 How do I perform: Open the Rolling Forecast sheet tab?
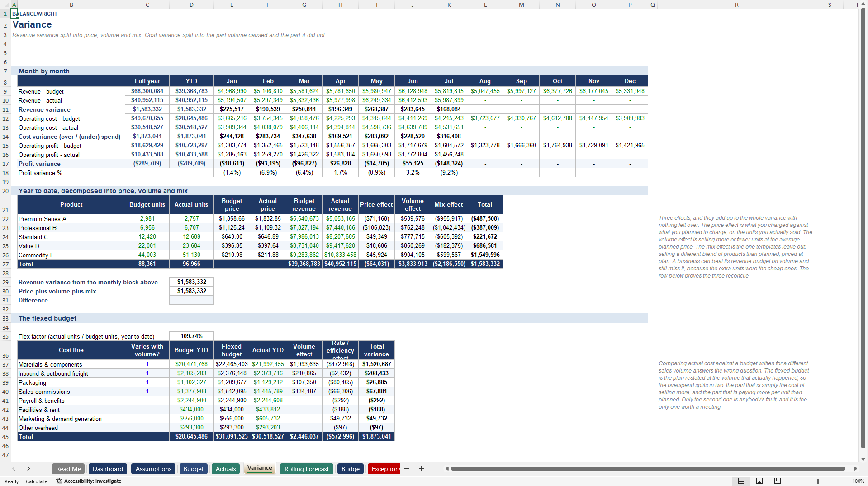(x=307, y=469)
